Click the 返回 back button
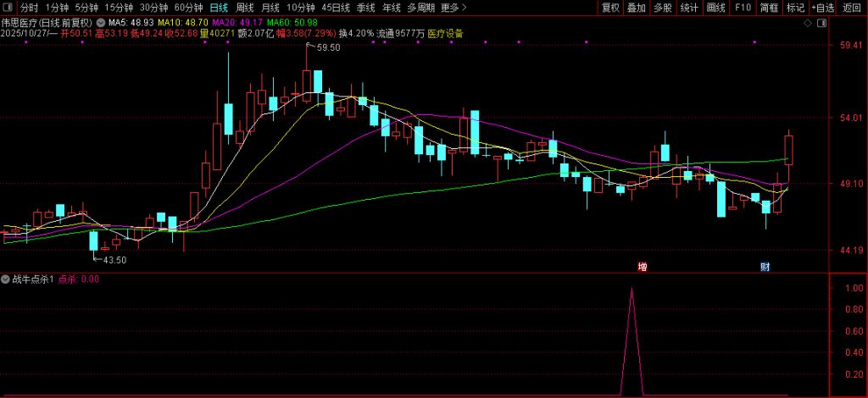 point(851,8)
